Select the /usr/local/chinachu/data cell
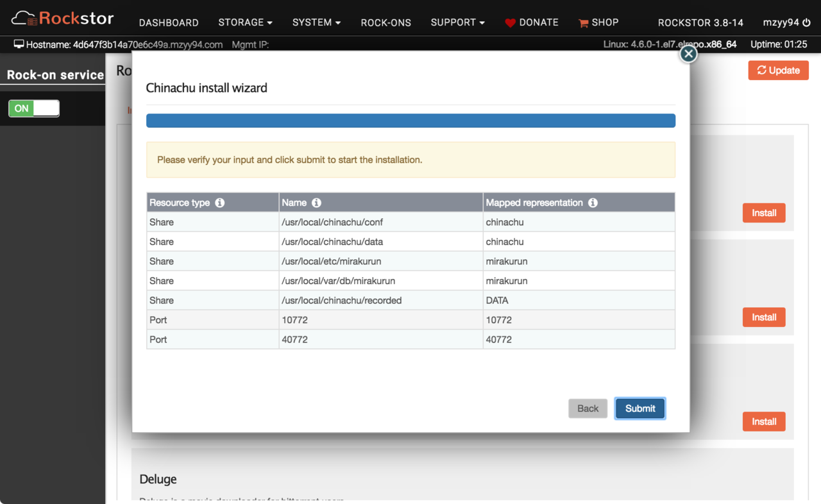The height and width of the screenshot is (504, 821). point(381,242)
